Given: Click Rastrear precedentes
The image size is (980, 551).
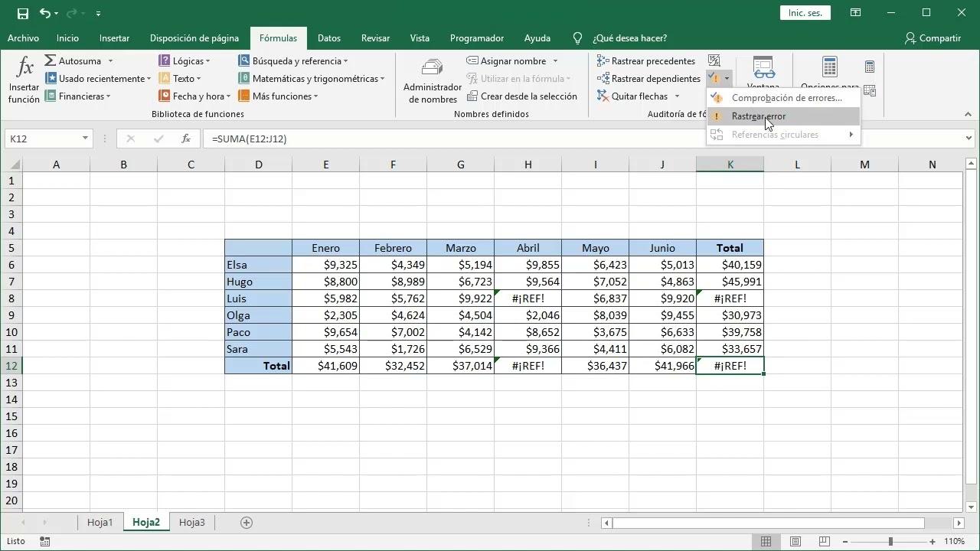Looking at the screenshot, I should point(648,60).
